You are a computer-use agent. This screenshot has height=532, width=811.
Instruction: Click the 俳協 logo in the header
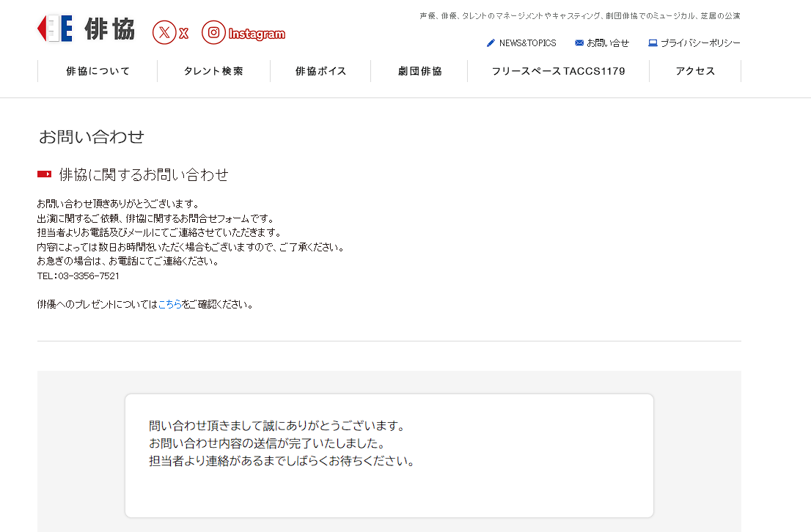coord(86,29)
